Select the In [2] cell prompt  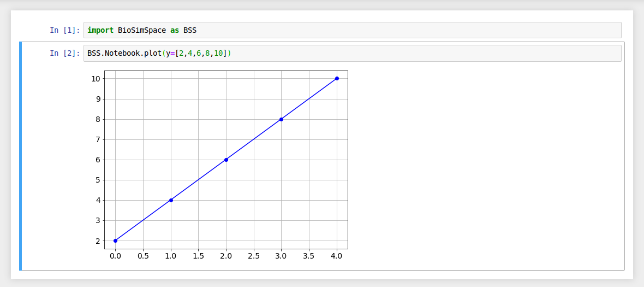(x=64, y=53)
